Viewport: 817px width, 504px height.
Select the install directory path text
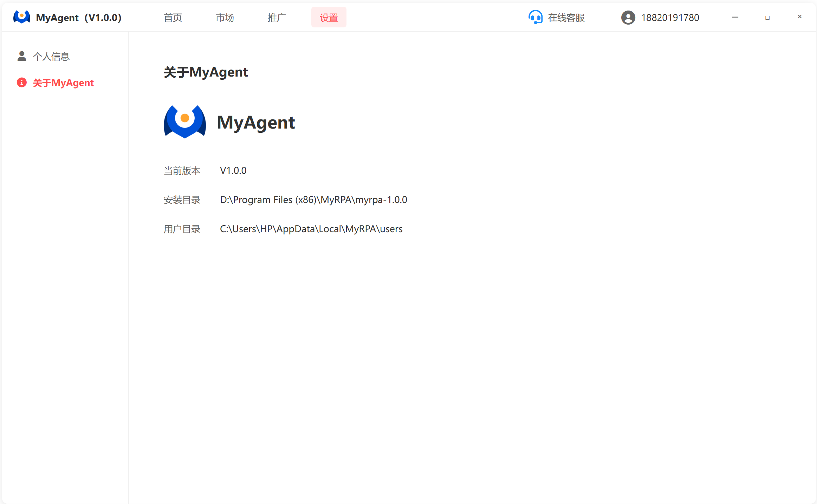[x=313, y=199]
